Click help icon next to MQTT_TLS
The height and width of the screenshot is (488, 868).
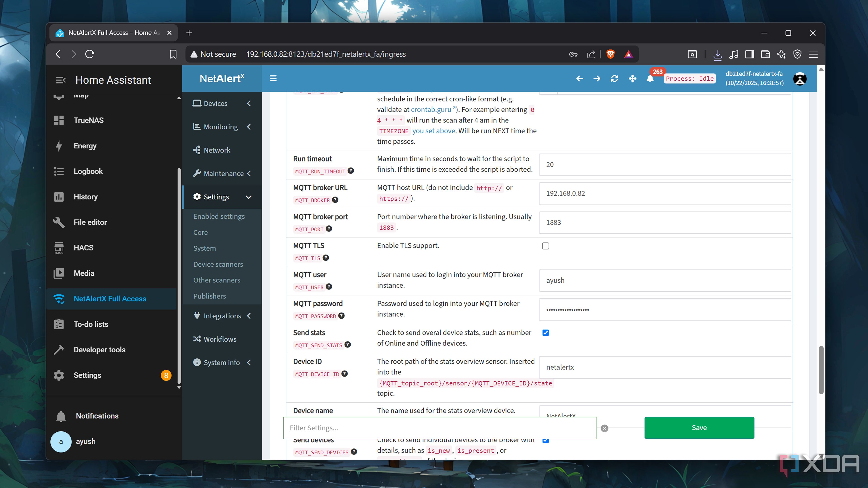click(x=325, y=258)
